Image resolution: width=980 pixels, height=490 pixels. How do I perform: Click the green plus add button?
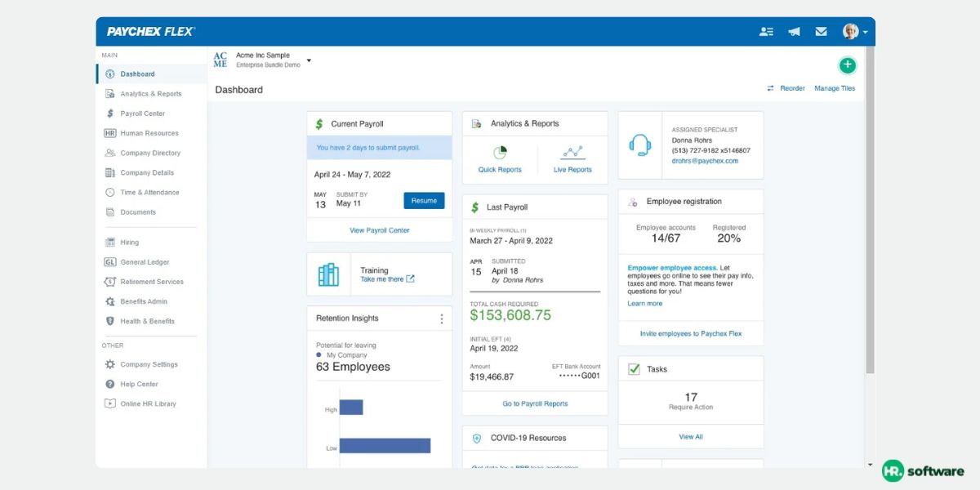coord(848,65)
